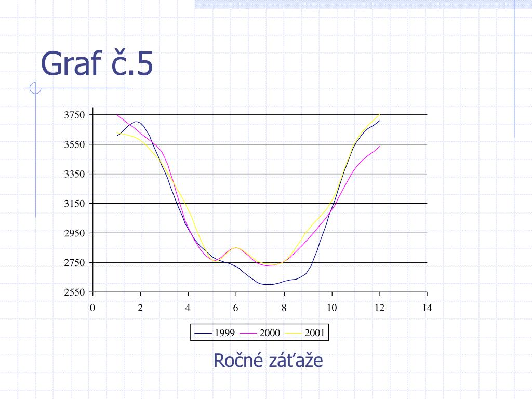Click the dark blue 1999 legend line sample

203,333
